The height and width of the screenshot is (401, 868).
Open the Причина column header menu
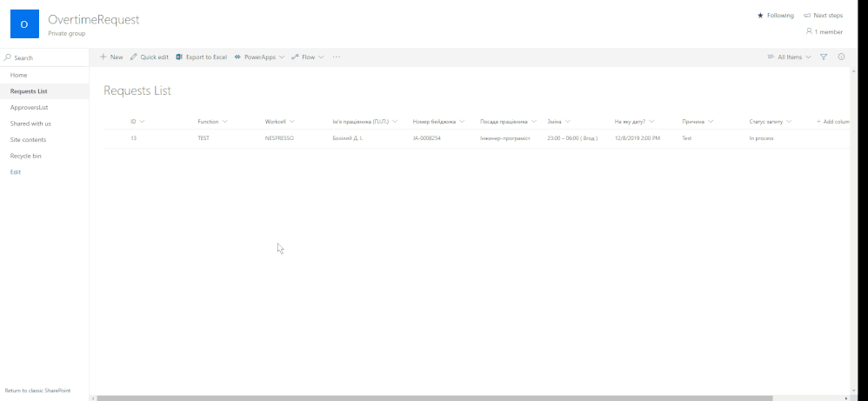698,121
